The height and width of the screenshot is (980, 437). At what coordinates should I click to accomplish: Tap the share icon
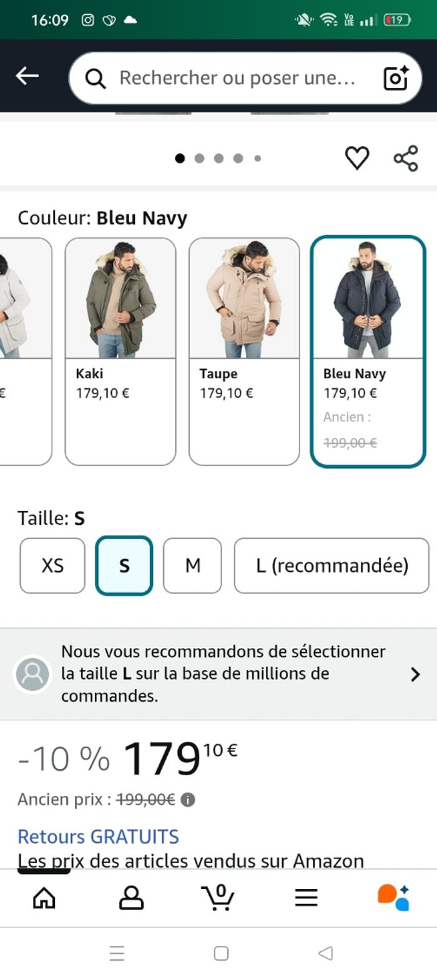[x=406, y=158]
